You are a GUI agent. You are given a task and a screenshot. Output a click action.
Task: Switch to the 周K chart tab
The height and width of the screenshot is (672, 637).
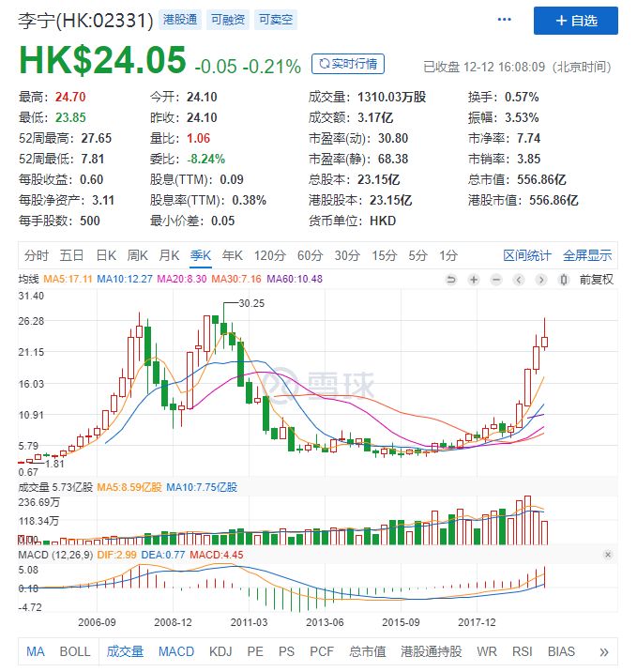(138, 255)
